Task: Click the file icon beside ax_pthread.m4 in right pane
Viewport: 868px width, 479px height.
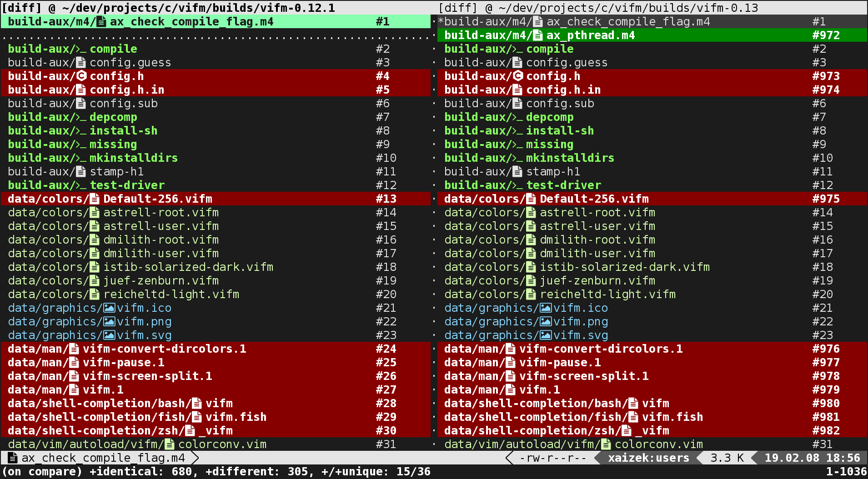Action: [x=538, y=35]
